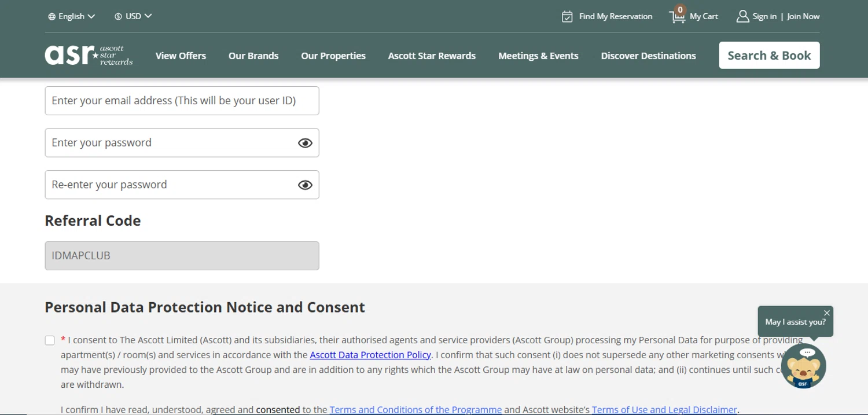Focus the Re-enter your password field
The width and height of the screenshot is (868, 415).
tap(182, 185)
